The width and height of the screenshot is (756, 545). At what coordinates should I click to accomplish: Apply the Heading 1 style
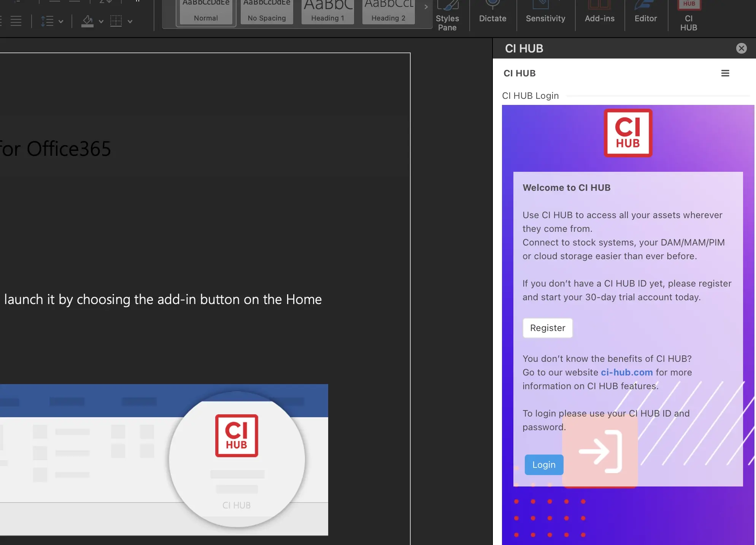pyautogui.click(x=327, y=12)
